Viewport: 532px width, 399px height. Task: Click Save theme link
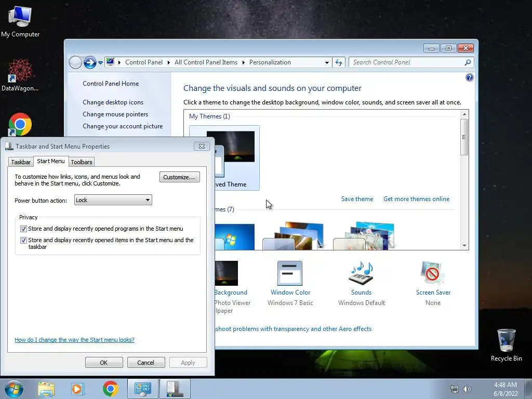pyautogui.click(x=357, y=199)
